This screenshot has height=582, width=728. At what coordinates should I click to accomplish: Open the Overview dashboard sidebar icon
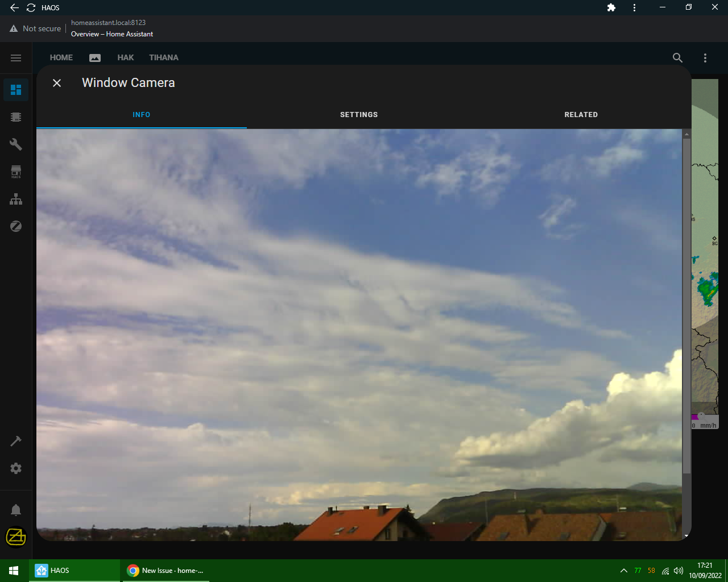click(x=16, y=90)
